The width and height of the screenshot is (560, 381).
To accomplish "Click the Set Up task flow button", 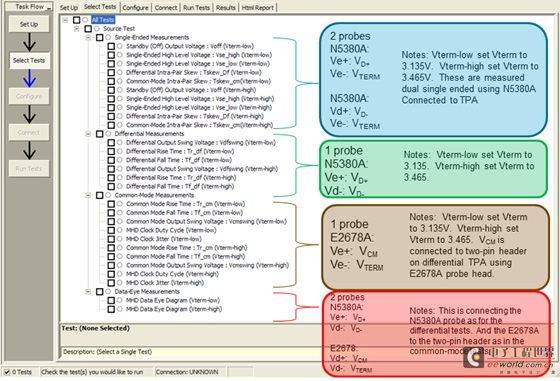I will tap(29, 24).
